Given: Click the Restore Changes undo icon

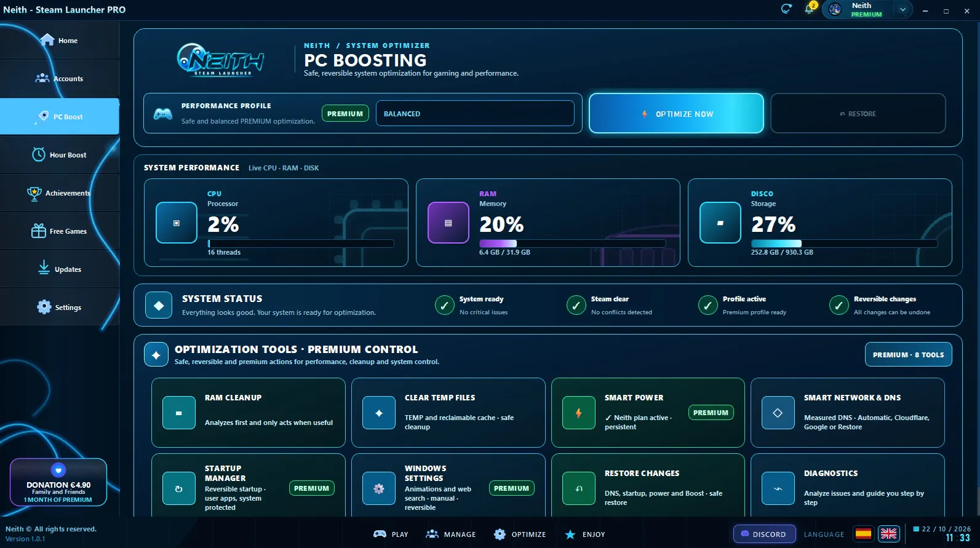Looking at the screenshot, I should point(579,488).
